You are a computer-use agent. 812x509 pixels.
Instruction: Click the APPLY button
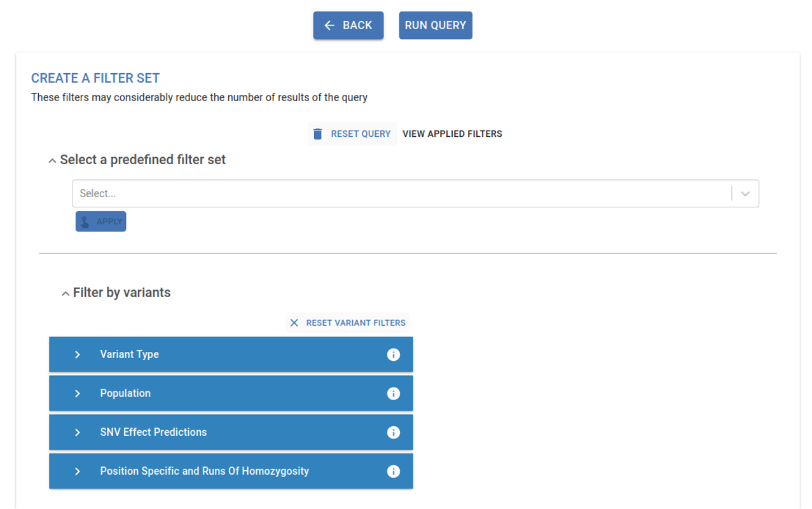100,221
